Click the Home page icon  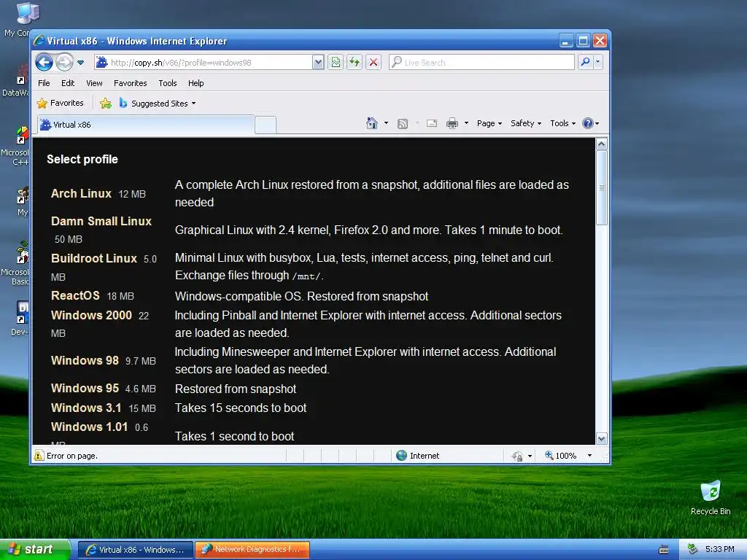[x=371, y=123]
